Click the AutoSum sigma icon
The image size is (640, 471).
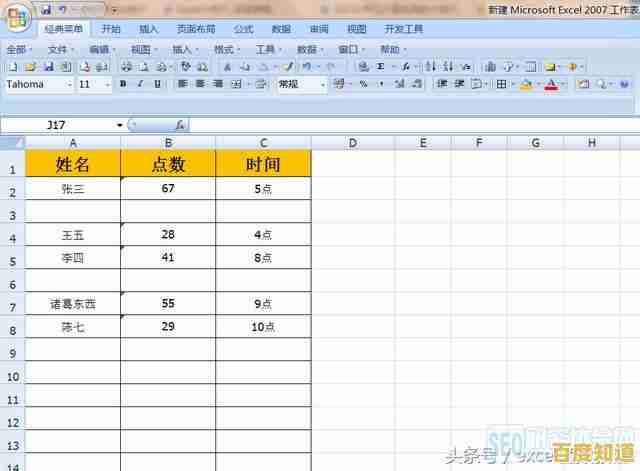click(380, 66)
